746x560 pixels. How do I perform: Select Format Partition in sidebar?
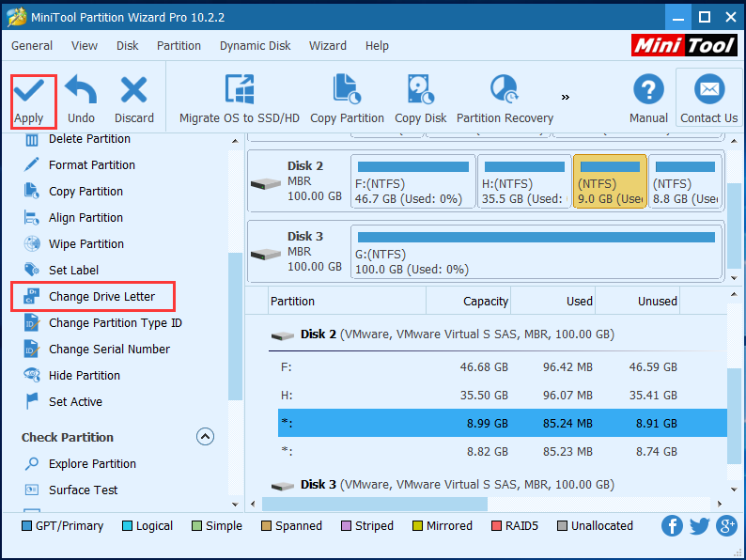click(x=92, y=165)
